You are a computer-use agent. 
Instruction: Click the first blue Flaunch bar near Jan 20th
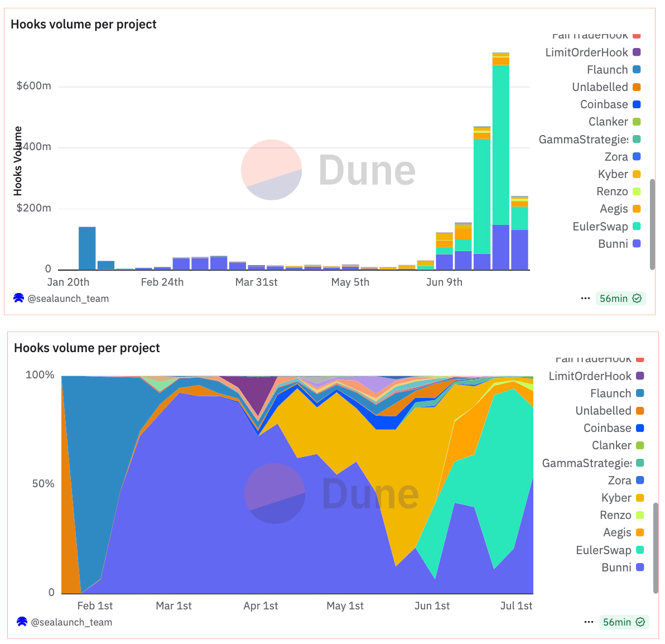[87, 248]
